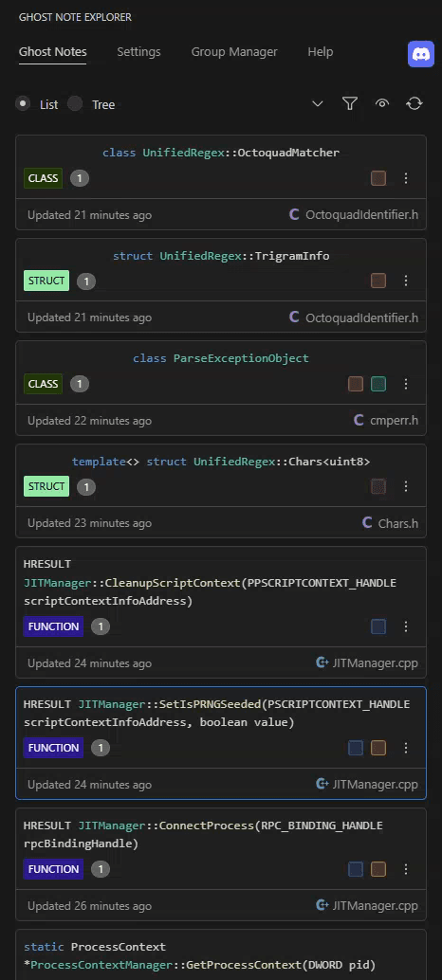This screenshot has height=980, width=442.
Task: Click the note count badge on the ParseExceptionObject card
Action: [80, 384]
